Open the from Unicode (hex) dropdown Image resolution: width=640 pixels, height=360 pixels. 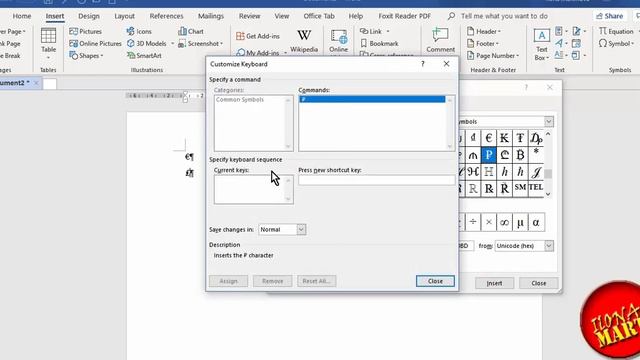click(x=549, y=246)
